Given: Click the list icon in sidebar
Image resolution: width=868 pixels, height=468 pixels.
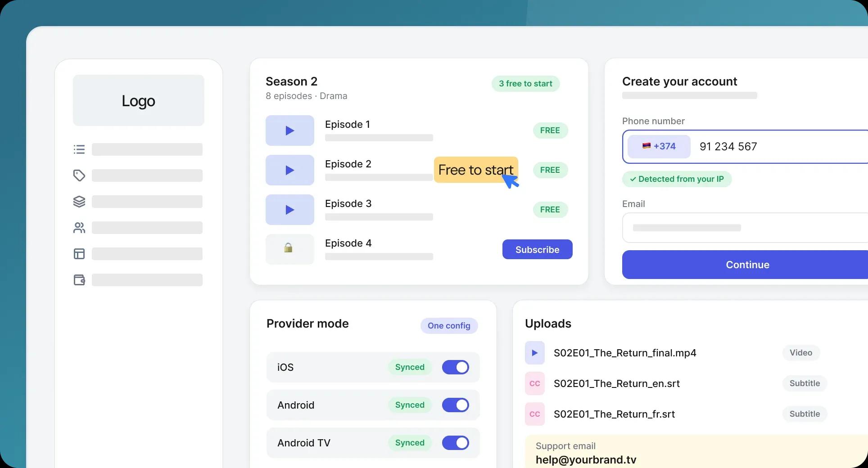Looking at the screenshot, I should tap(79, 149).
